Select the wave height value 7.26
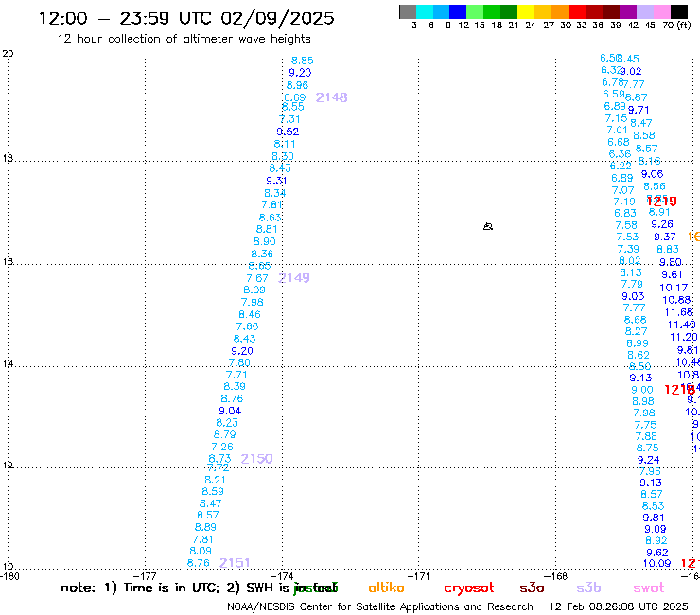This screenshot has height=615, width=700. tap(222, 447)
